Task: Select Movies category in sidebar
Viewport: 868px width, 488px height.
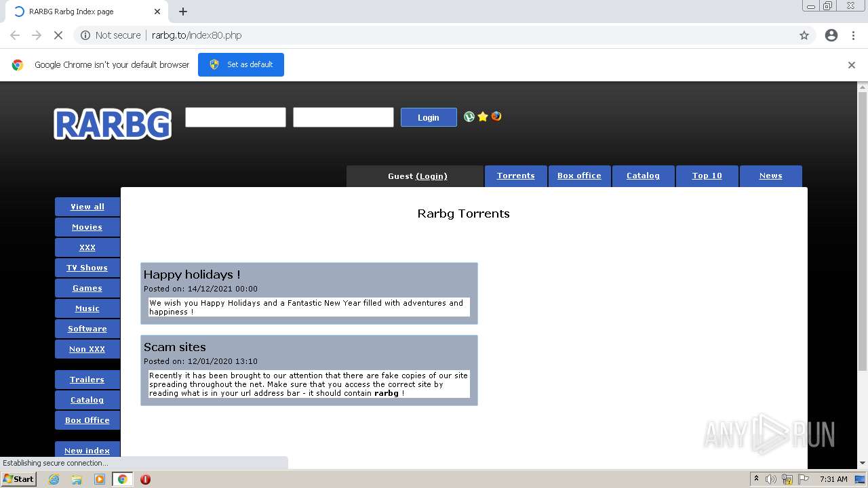Action: 87,227
